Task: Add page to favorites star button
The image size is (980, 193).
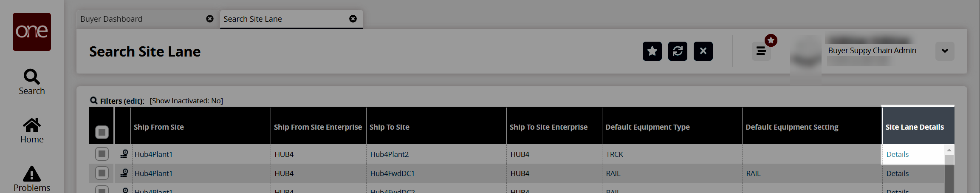Action: [x=652, y=51]
